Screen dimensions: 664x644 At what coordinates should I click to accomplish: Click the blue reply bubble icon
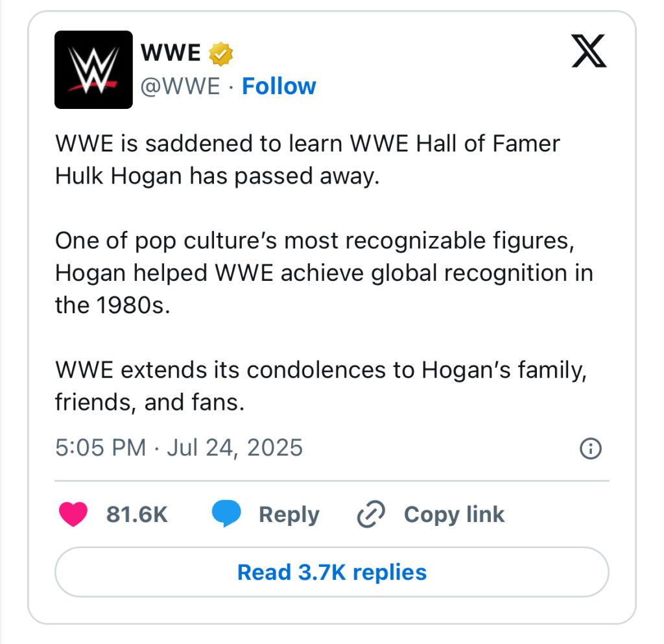click(226, 514)
